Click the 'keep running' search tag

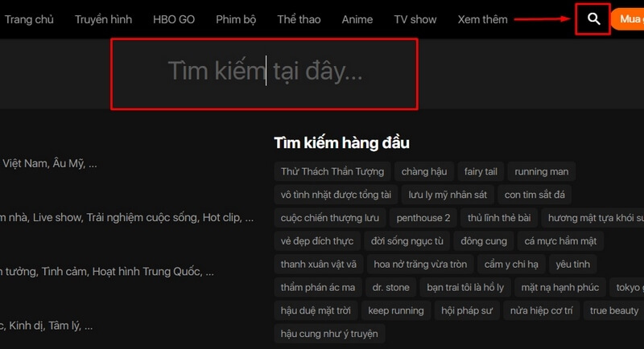(x=395, y=310)
